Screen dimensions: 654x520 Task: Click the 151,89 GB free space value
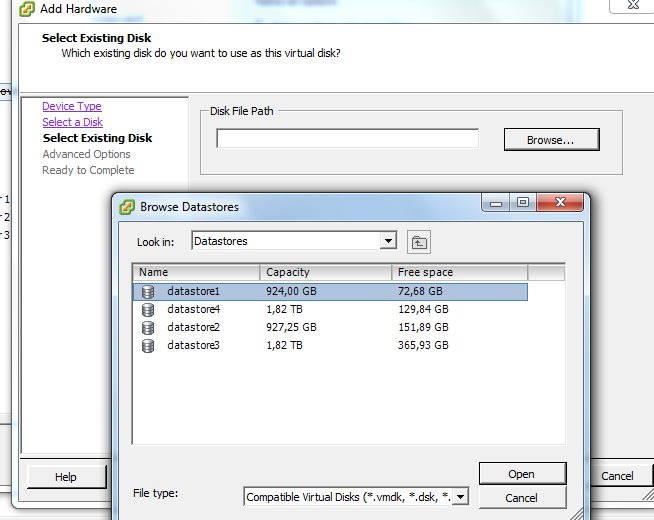coord(423,327)
